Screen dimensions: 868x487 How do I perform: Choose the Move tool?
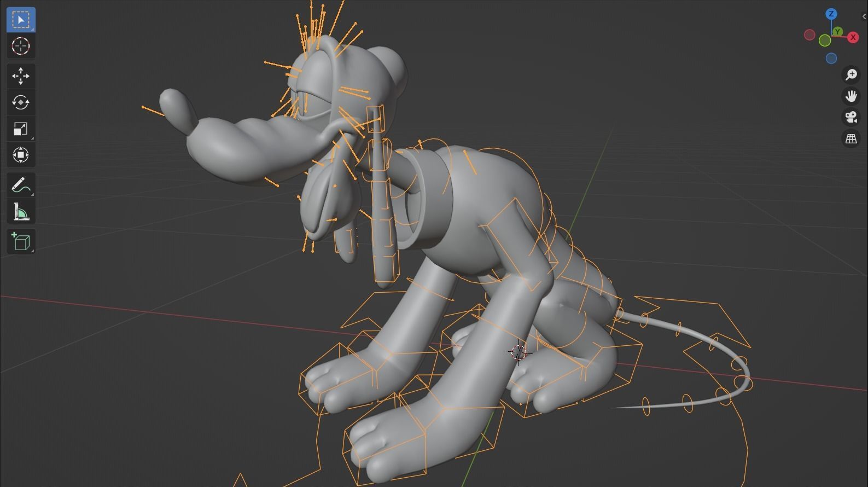[x=21, y=76]
